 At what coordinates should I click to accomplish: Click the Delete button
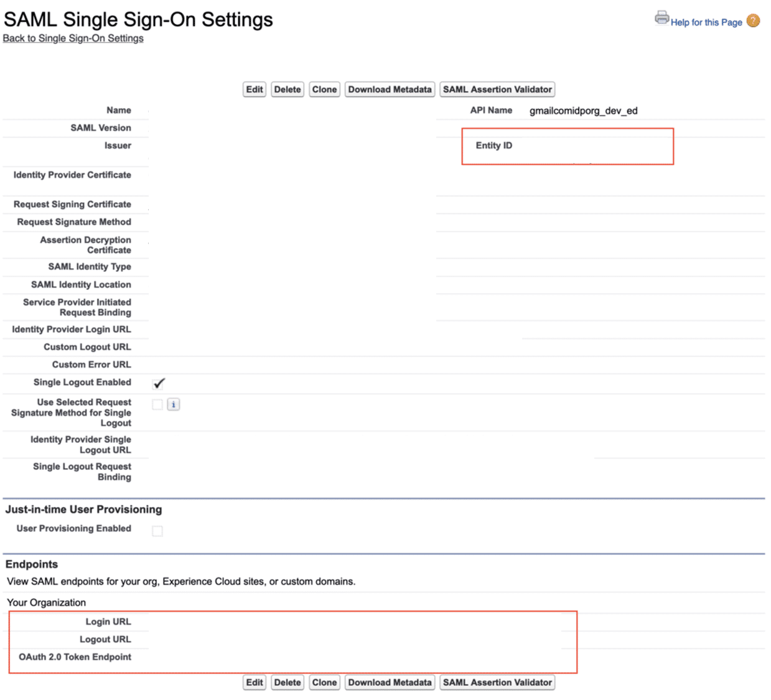point(287,89)
